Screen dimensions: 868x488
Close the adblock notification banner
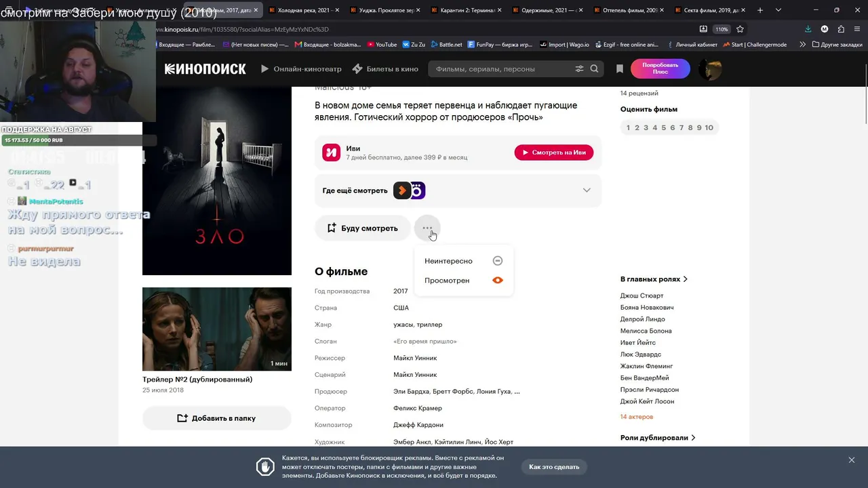[852, 460]
